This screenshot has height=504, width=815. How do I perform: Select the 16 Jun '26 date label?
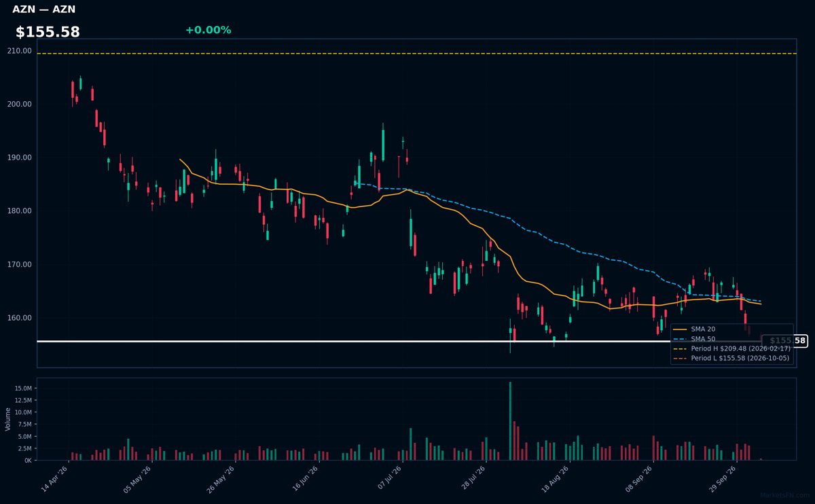304,480
